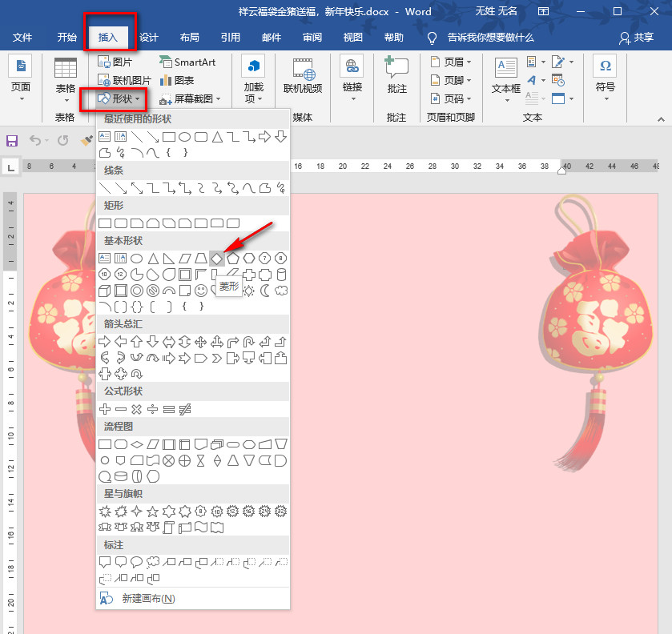The image size is (672, 634).
Task: Click Online Video (联机视频) button
Action: point(303,75)
